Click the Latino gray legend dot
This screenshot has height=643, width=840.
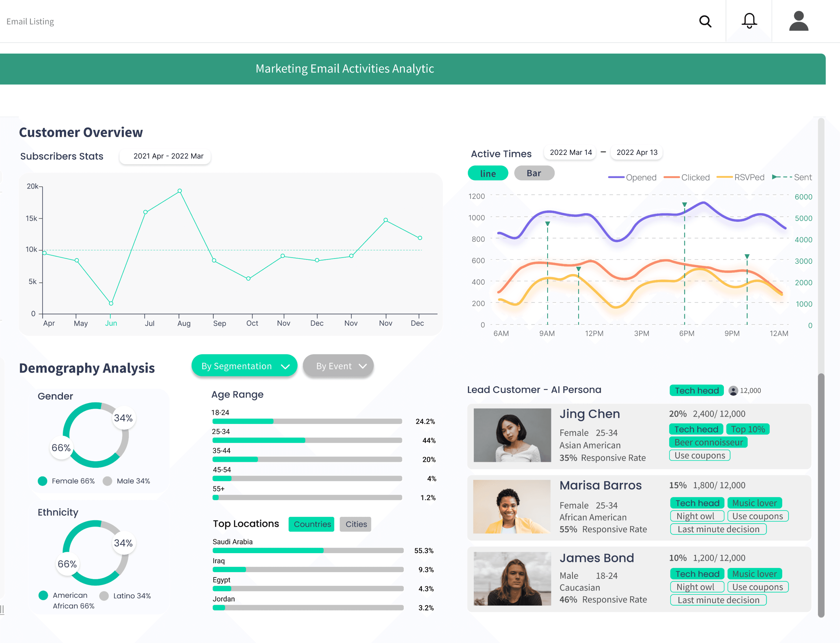(x=104, y=595)
